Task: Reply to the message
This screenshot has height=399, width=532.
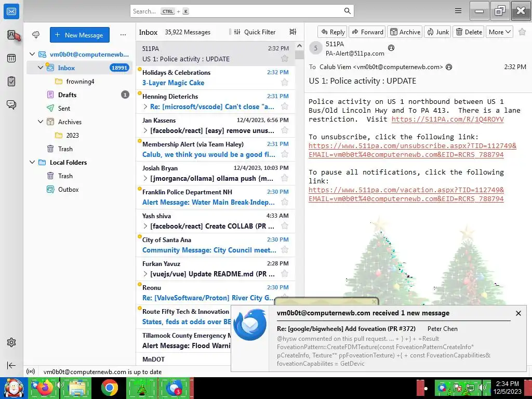Action: 332,32
